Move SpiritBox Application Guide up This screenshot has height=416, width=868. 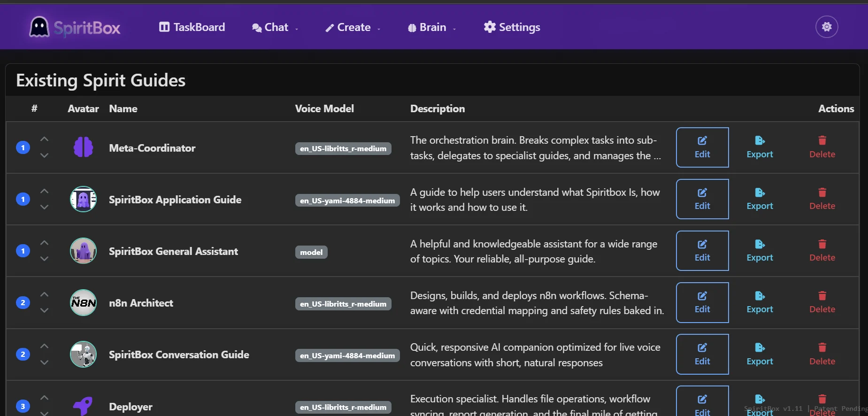coord(44,191)
